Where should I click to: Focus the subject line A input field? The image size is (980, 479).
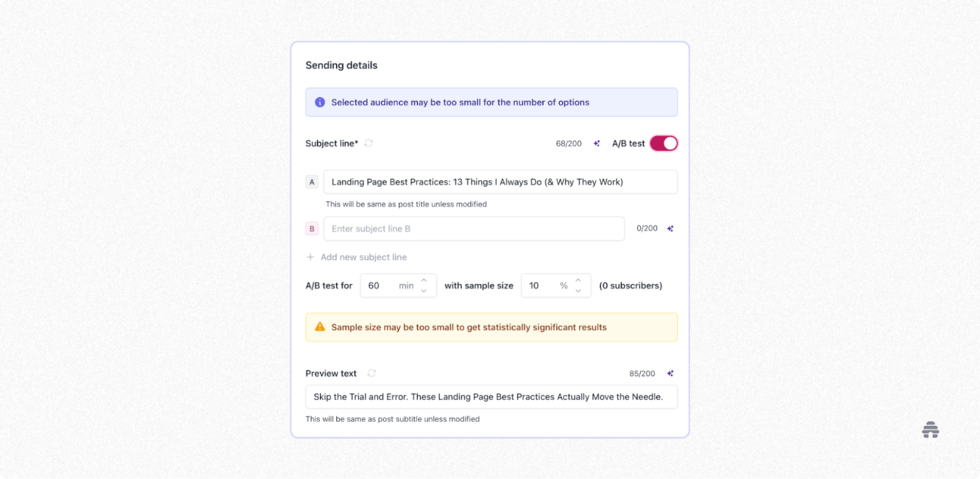(500, 182)
